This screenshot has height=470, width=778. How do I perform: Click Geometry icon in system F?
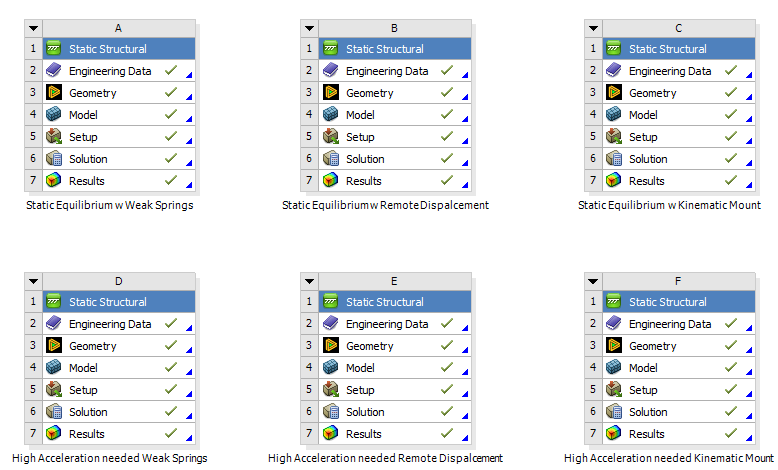pos(614,345)
